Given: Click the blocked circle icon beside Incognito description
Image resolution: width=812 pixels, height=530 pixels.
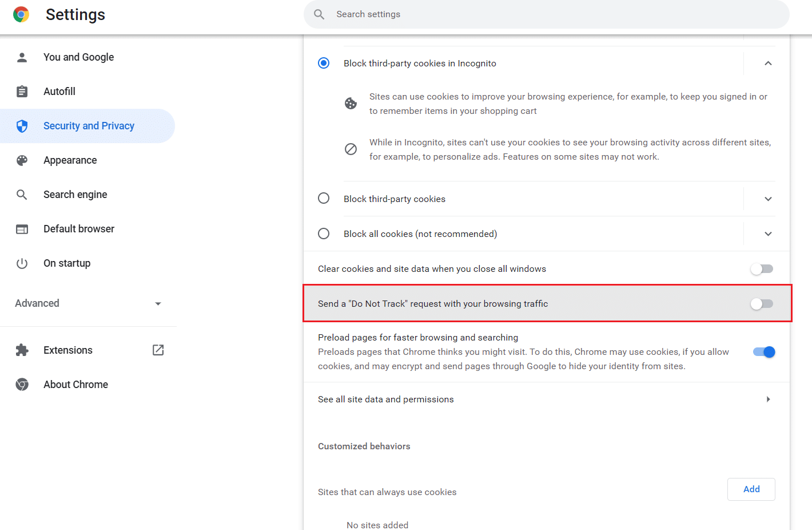Looking at the screenshot, I should 351,149.
